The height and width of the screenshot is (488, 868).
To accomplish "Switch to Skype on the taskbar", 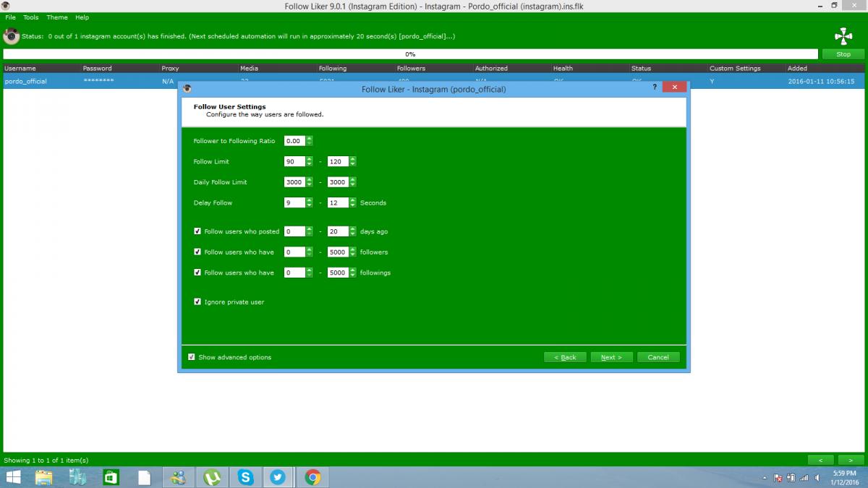I will point(246,477).
